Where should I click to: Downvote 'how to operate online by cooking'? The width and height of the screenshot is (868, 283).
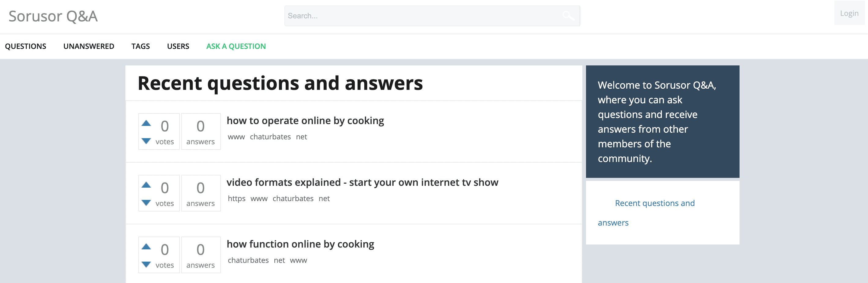click(146, 141)
